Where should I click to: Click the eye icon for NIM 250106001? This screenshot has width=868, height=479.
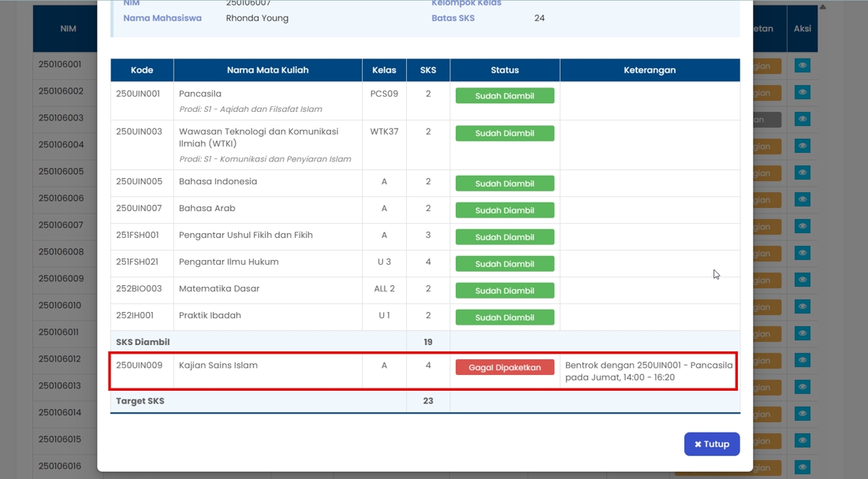(802, 66)
